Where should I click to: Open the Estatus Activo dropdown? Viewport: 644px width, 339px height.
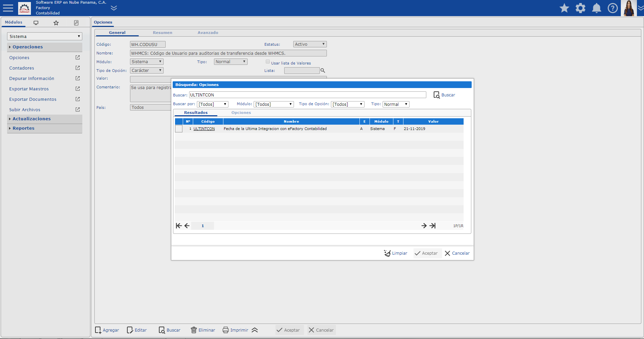pyautogui.click(x=310, y=44)
